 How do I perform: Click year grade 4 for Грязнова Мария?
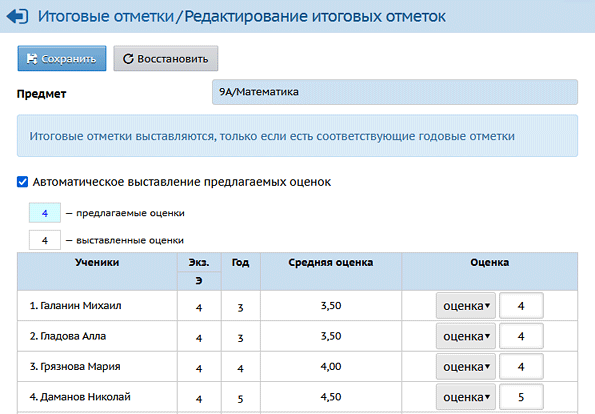tap(241, 368)
